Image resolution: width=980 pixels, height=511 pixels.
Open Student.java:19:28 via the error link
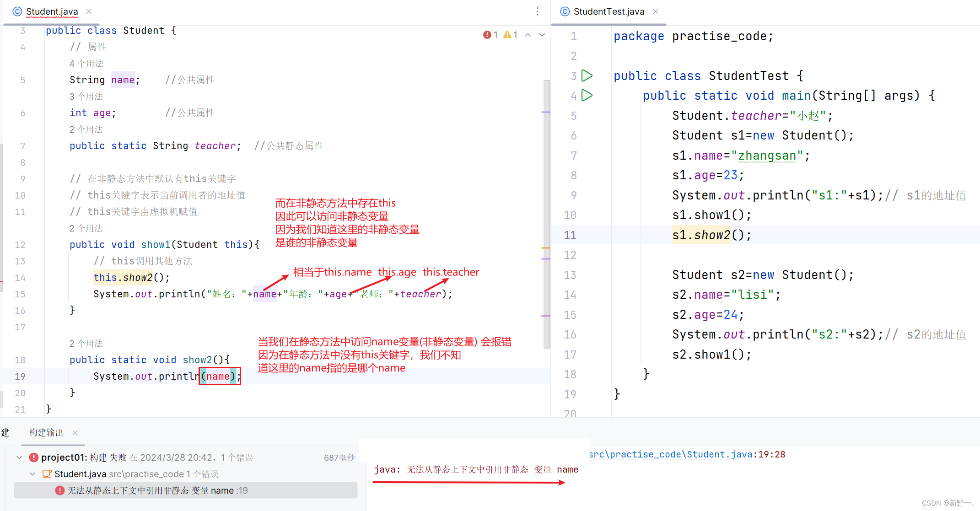point(671,454)
